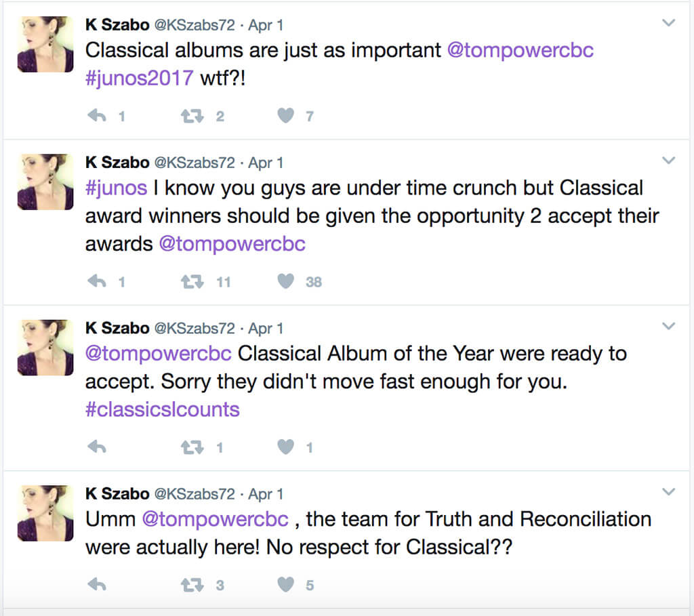Image resolution: width=694 pixels, height=616 pixels.
Task: Like the tweet ending with 'wtf?!'
Action: pos(287,117)
